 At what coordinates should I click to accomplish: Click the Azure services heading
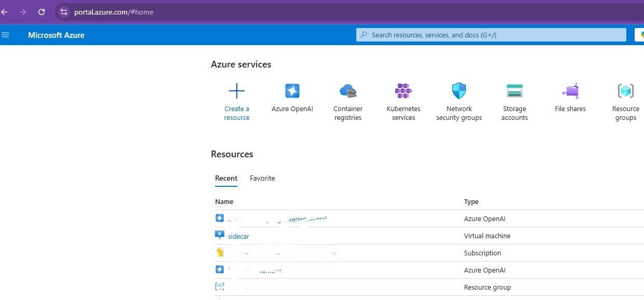point(241,64)
